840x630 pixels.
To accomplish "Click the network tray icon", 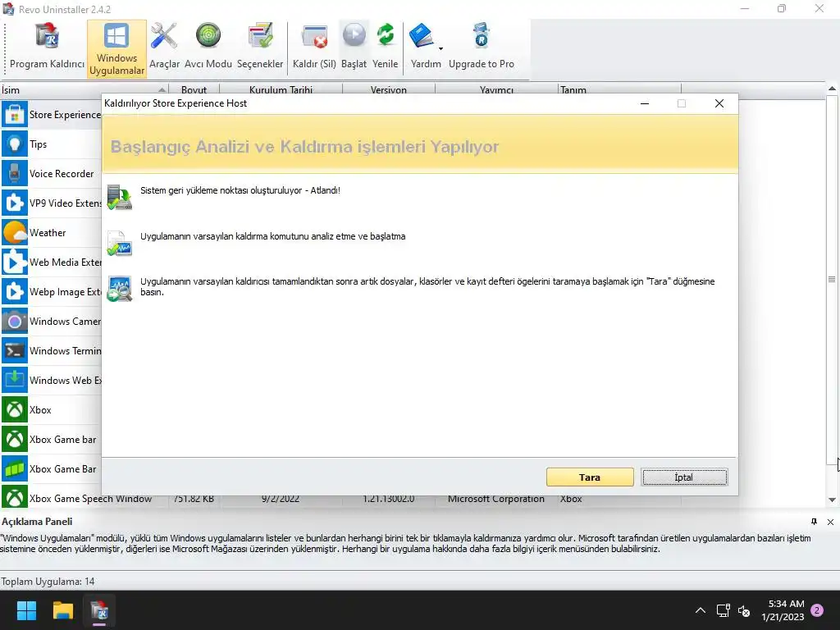I will 723,610.
